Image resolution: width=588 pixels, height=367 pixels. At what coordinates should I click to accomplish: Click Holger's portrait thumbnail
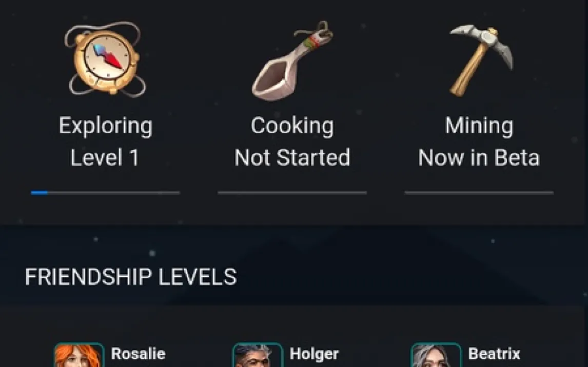258,355
